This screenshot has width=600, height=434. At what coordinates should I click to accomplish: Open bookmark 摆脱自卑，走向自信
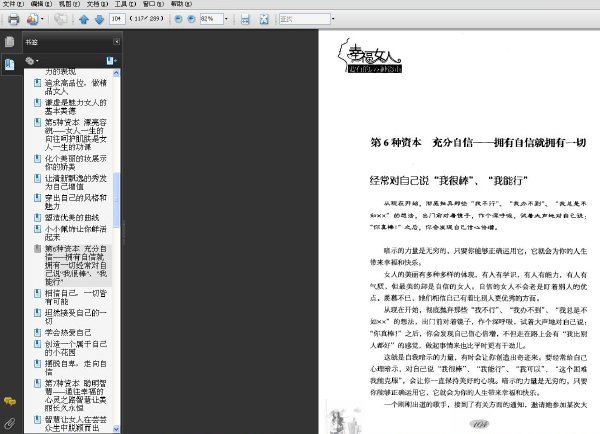pyautogui.click(x=75, y=367)
